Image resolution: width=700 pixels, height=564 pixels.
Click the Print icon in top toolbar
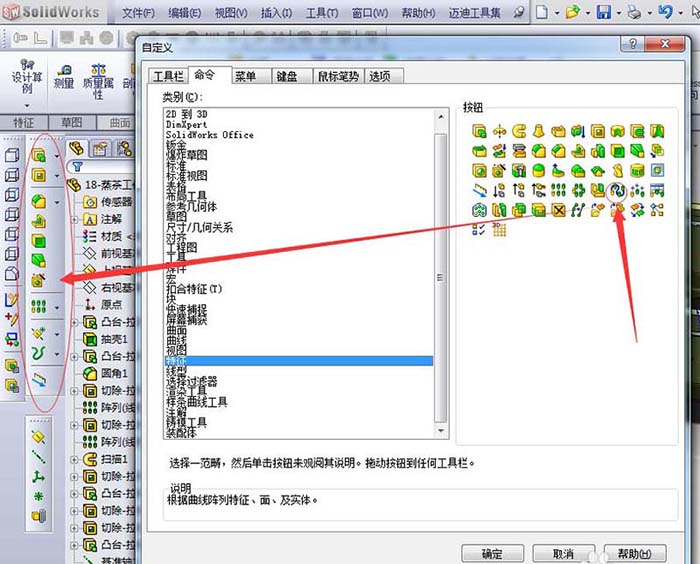634,13
